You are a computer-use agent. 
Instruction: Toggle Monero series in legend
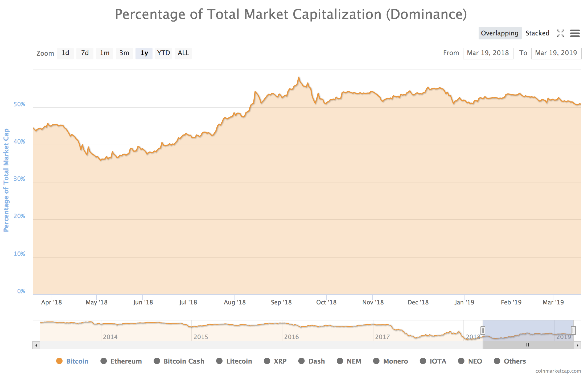pyautogui.click(x=390, y=361)
